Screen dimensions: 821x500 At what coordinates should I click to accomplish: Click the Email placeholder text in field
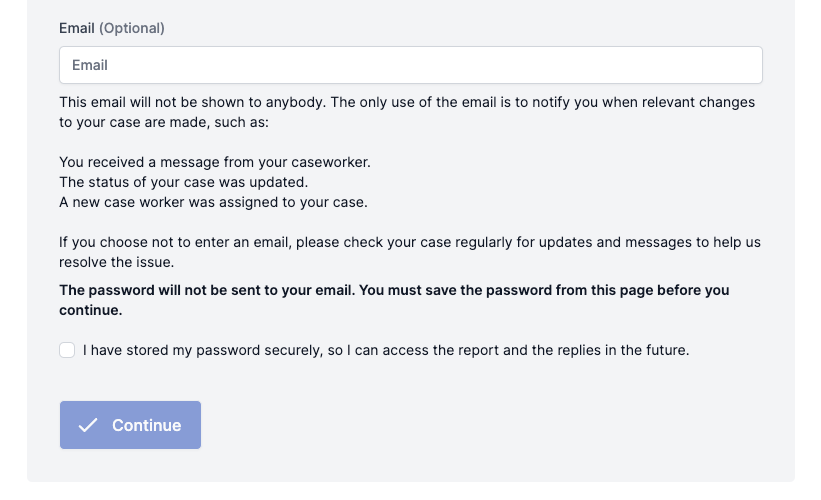coord(90,65)
